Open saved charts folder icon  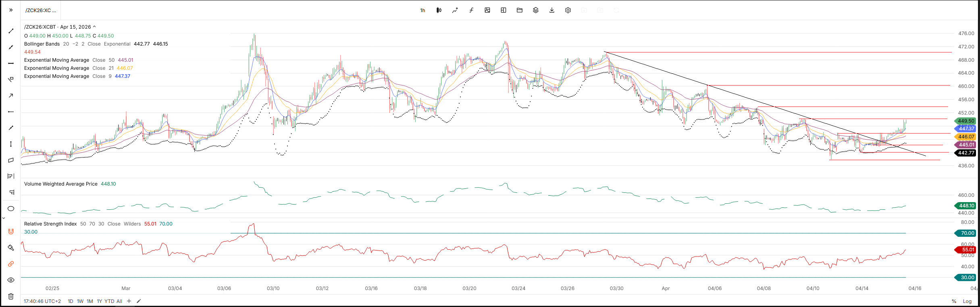click(520, 10)
